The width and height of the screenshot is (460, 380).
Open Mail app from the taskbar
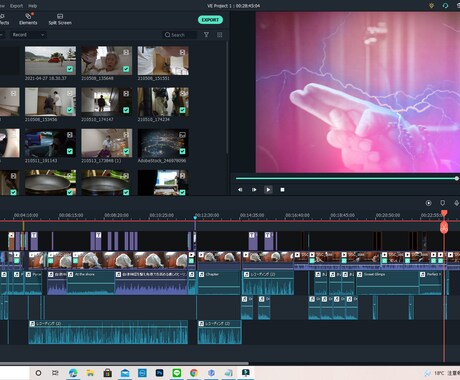pos(125,373)
